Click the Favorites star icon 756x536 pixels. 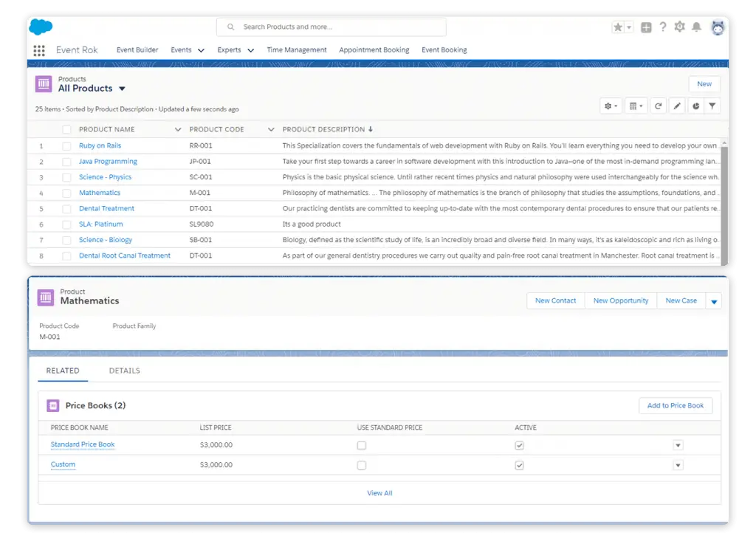point(618,27)
